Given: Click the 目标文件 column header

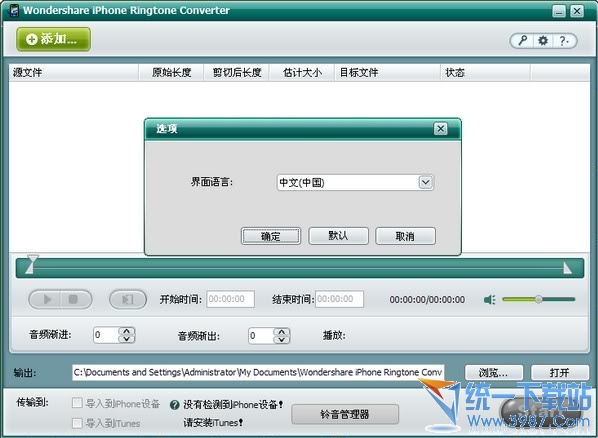Looking at the screenshot, I should (387, 72).
